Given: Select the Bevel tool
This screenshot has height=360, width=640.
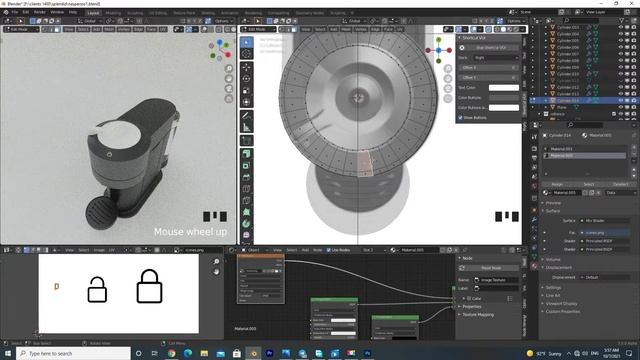Looking at the screenshot, I should pos(247,177).
